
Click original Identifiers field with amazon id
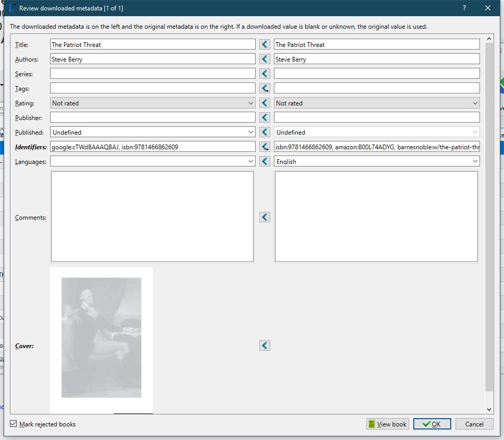point(377,147)
